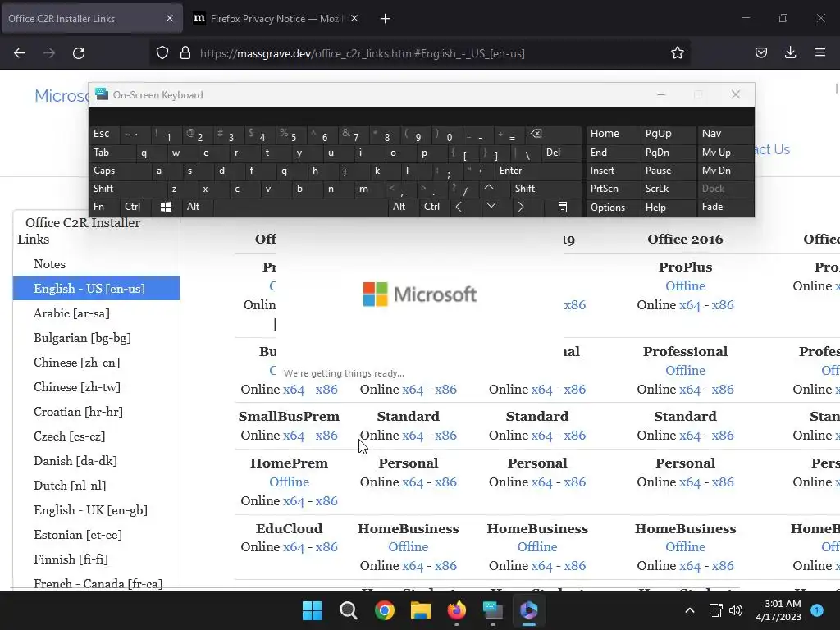Open Windows taskbar search

348,610
